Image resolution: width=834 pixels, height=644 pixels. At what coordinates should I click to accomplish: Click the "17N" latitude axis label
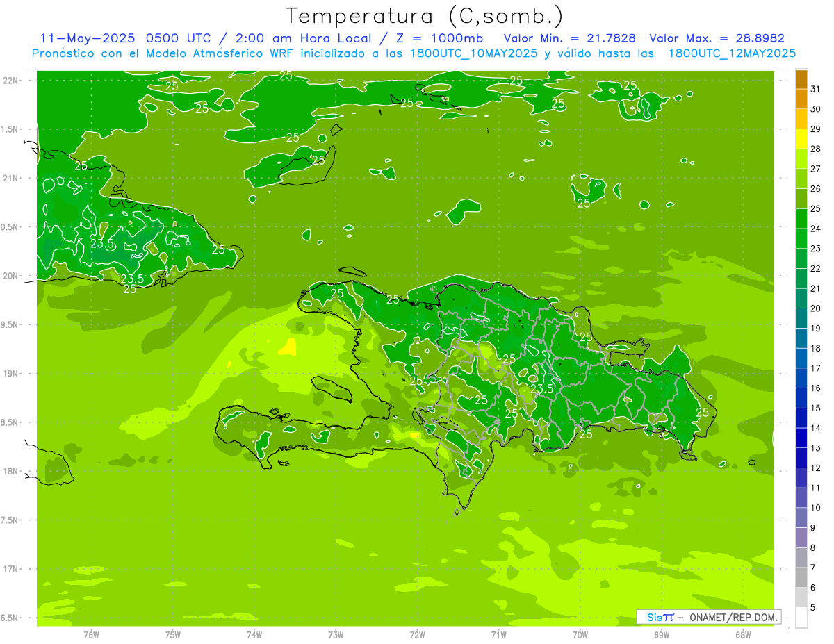pos(10,569)
